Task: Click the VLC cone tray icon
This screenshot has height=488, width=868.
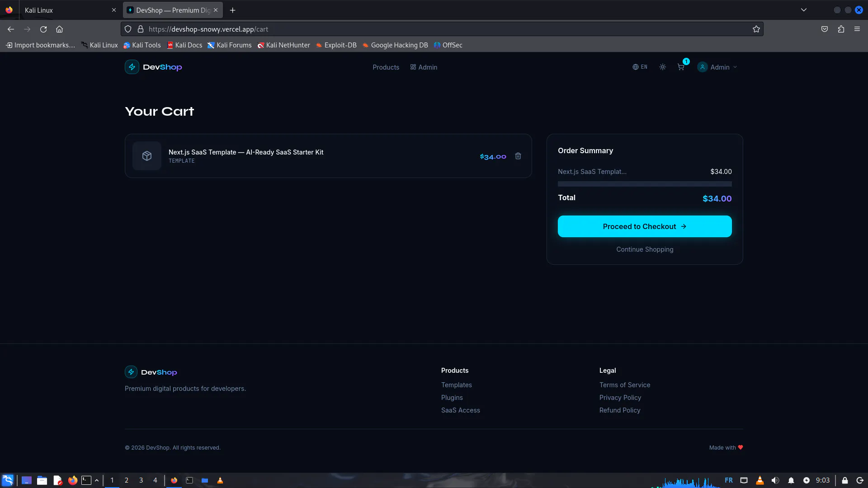Action: point(760,480)
